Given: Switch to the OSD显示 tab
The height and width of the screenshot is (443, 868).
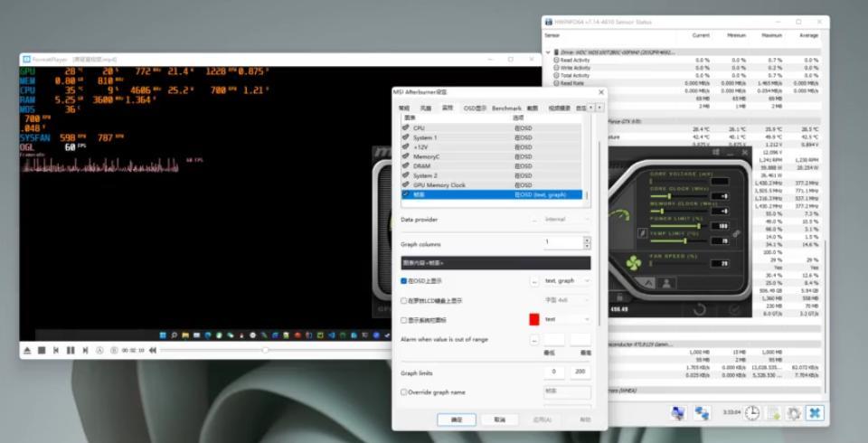Looking at the screenshot, I should click(x=475, y=108).
